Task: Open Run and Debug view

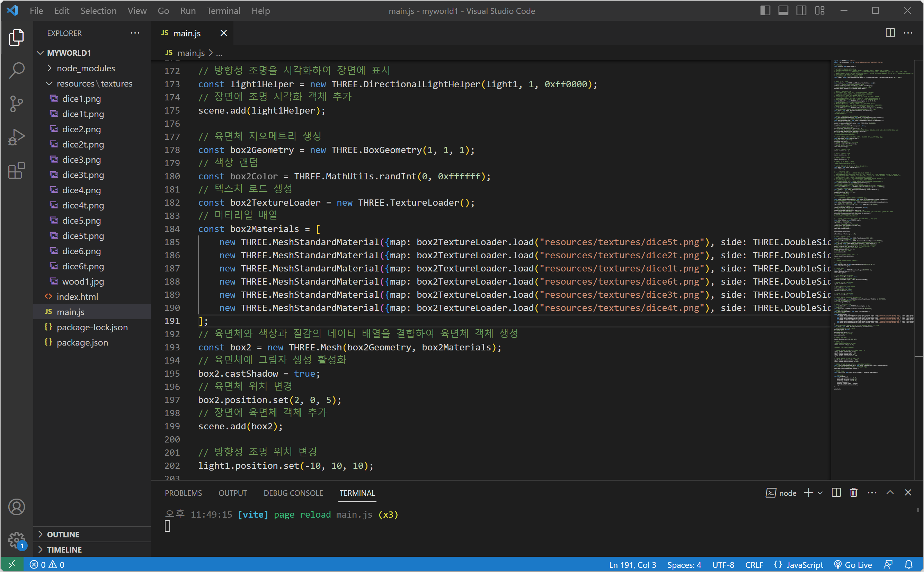Action: click(17, 137)
